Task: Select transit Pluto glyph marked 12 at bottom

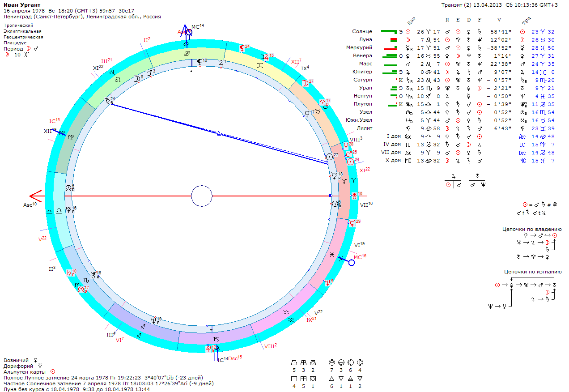Action: tap(208, 348)
